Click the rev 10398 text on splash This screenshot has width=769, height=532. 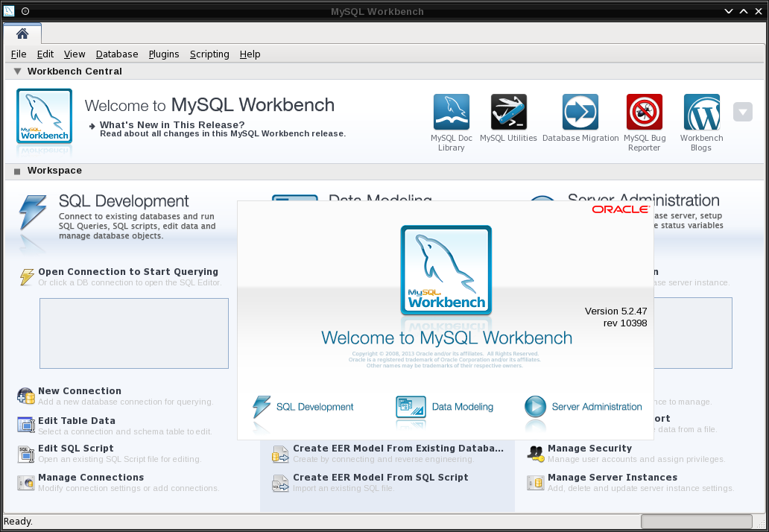(x=625, y=323)
